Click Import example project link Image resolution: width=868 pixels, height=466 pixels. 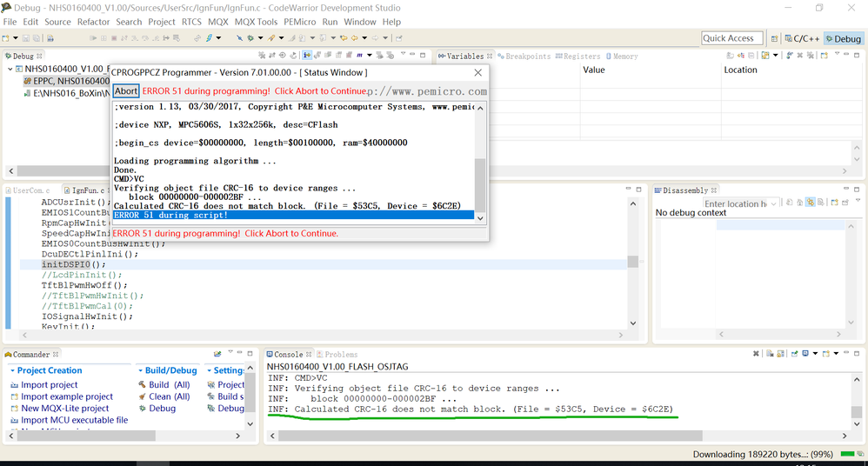(x=66, y=396)
